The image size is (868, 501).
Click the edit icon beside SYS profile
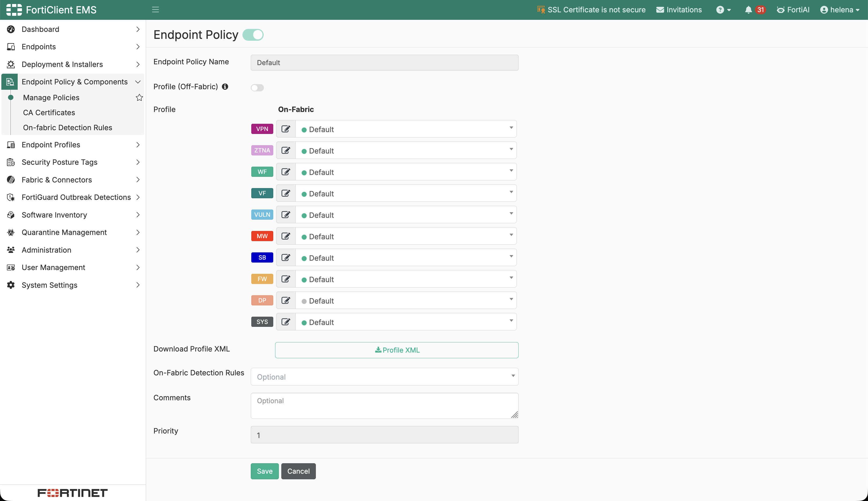tap(286, 322)
